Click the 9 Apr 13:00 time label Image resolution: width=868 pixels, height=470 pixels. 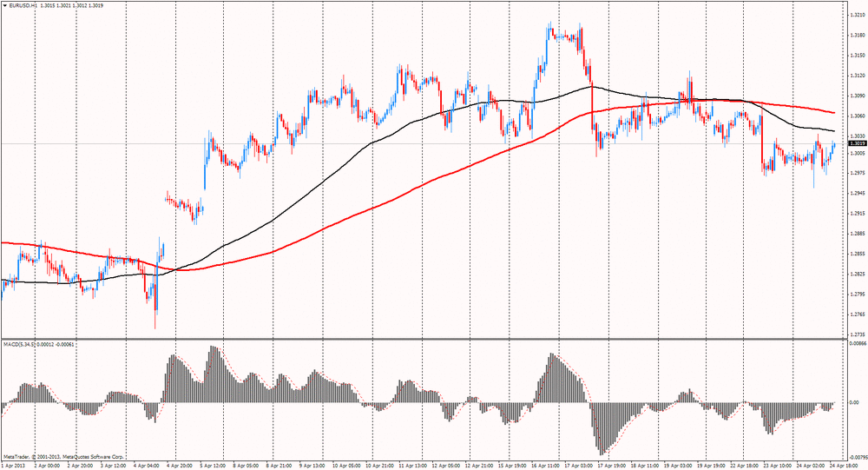click(x=312, y=466)
